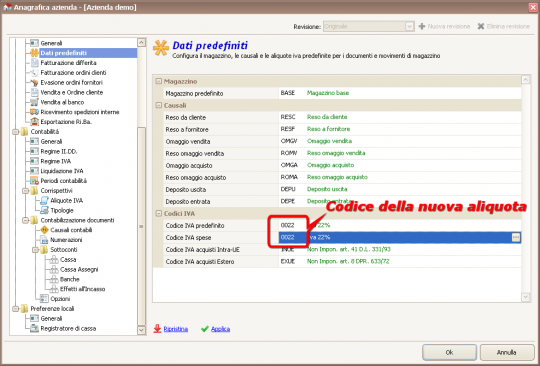Screen dimensions: 540x366
Task: Click the Numerazioni icon
Action: tap(44, 240)
